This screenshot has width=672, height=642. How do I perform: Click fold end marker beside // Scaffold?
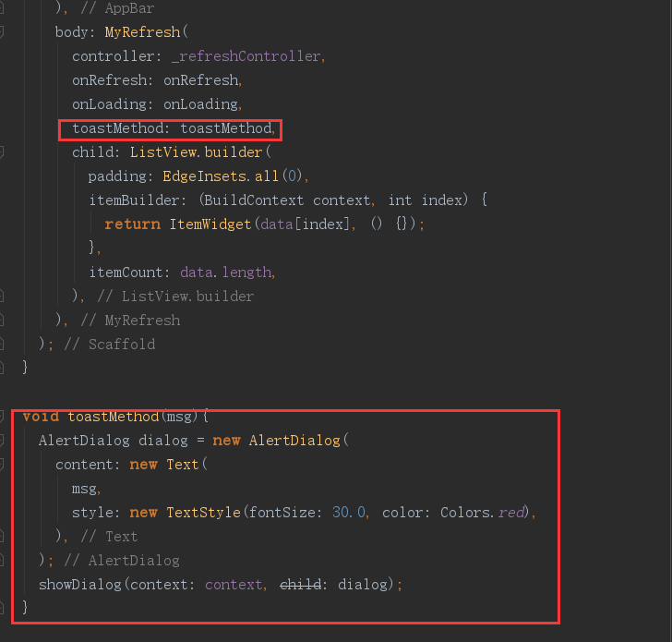(2, 344)
